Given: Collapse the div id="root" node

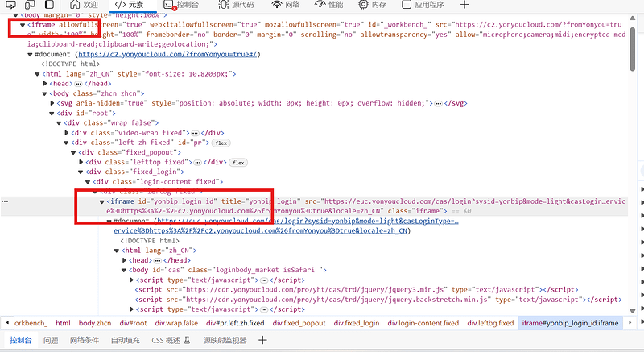Looking at the screenshot, I should coord(52,114).
